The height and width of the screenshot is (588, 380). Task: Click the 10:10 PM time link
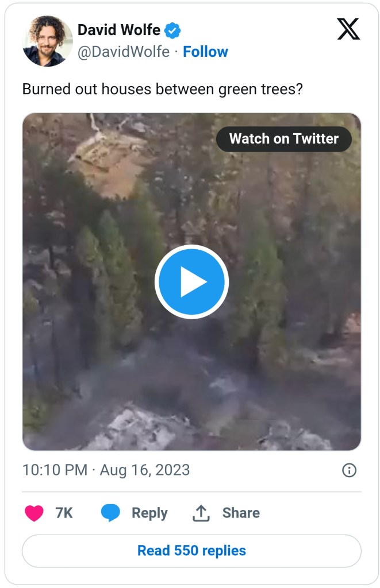[55, 470]
